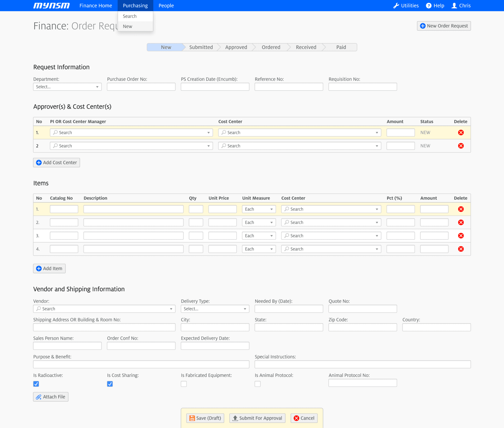The height and width of the screenshot is (428, 504).
Task: Enable Is Fabricated Equipment checkbox
Action: click(x=184, y=384)
